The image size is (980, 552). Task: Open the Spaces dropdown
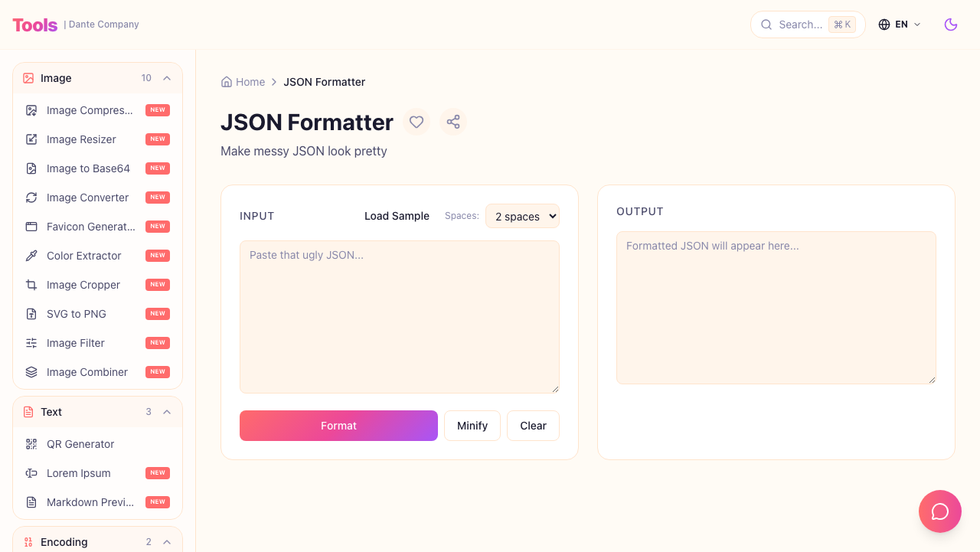pyautogui.click(x=522, y=216)
